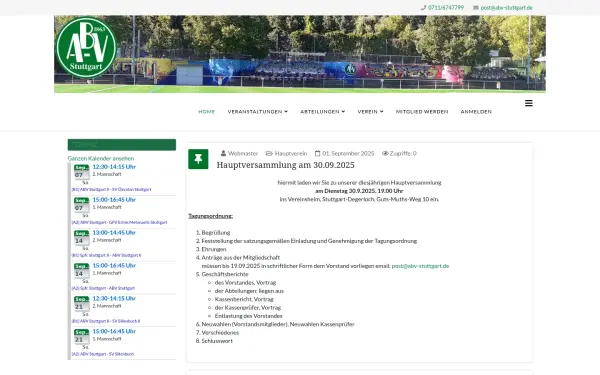This screenshot has height=375, width=600.
Task: Click agenda item Schlusswort
Action: tap(217, 341)
